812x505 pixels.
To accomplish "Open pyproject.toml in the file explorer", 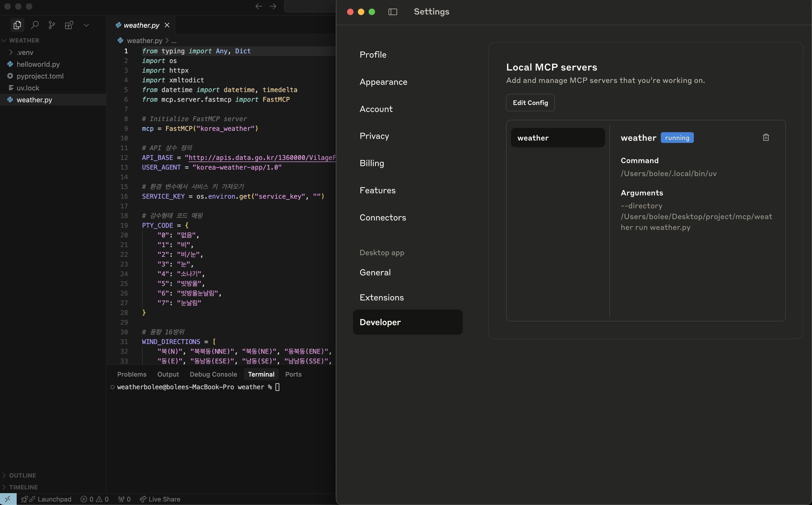I will coord(40,76).
